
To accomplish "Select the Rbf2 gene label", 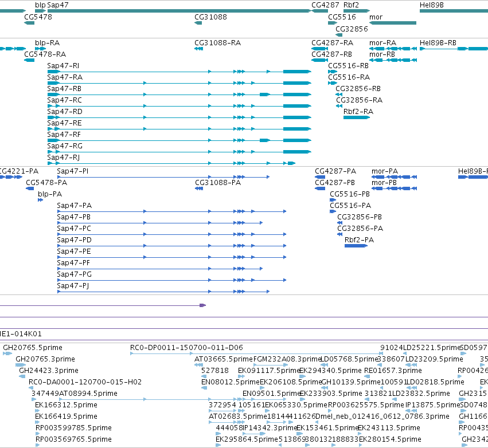I will click(x=351, y=5).
